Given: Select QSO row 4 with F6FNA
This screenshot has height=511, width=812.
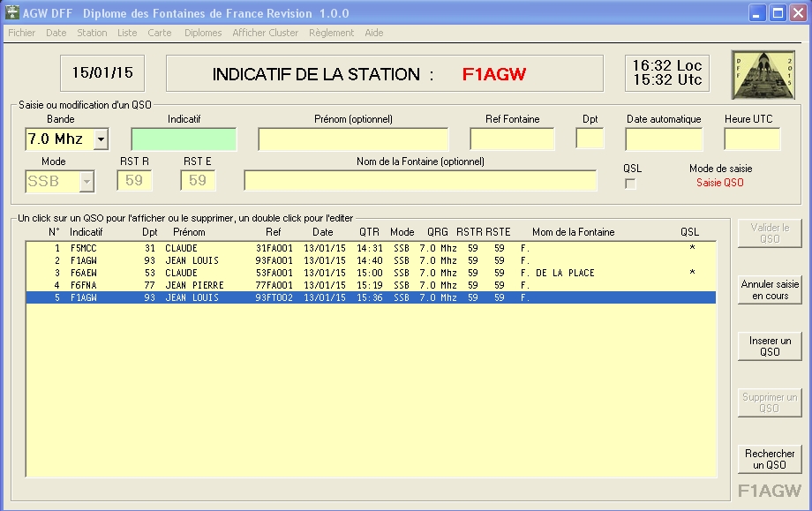Looking at the screenshot, I should tap(371, 285).
